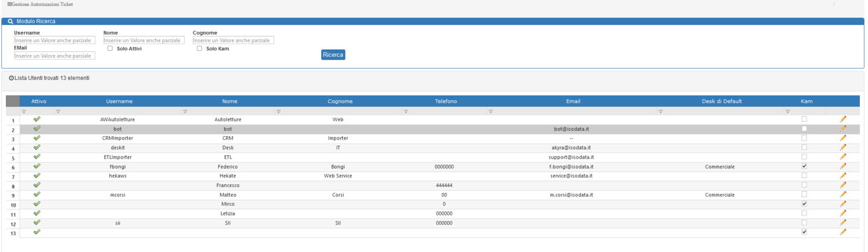Uncheck the Kam checkbox for fbongi
The height and width of the screenshot is (252, 868).
pos(804,166)
